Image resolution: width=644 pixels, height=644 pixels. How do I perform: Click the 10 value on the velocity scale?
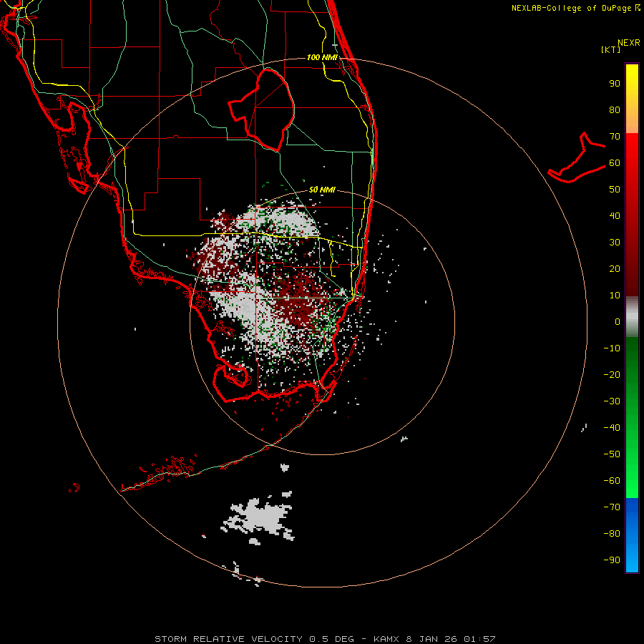[615, 296]
